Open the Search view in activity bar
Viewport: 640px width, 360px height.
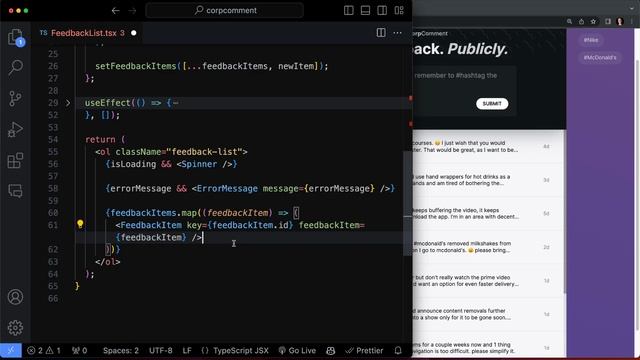16,67
